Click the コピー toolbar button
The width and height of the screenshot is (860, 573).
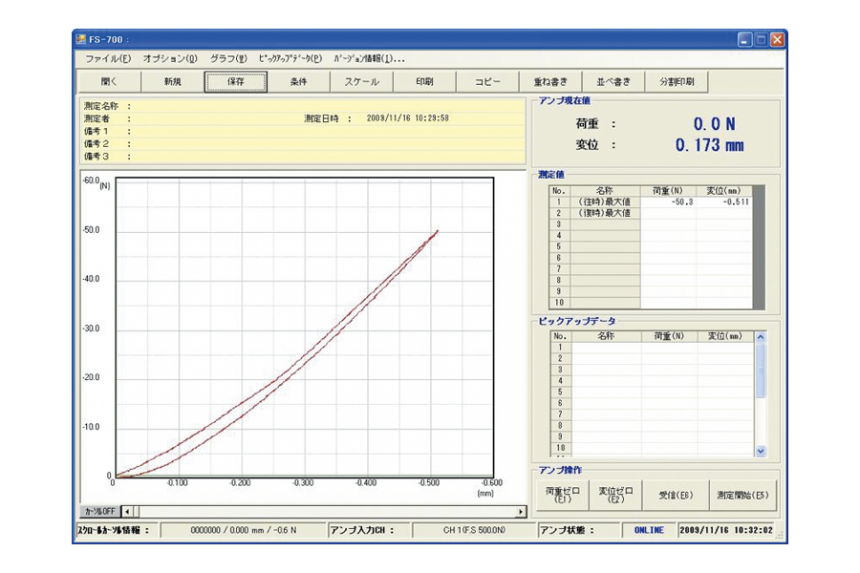(x=488, y=82)
